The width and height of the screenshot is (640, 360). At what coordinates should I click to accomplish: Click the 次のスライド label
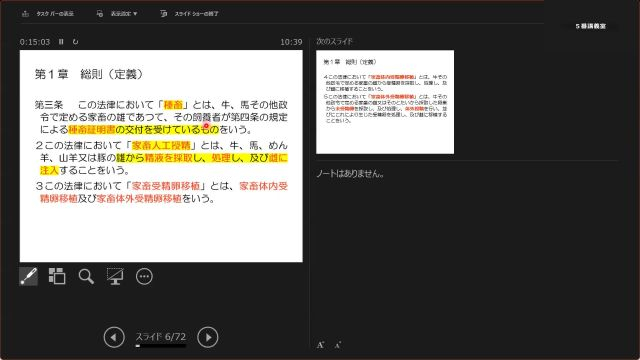[x=334, y=41]
